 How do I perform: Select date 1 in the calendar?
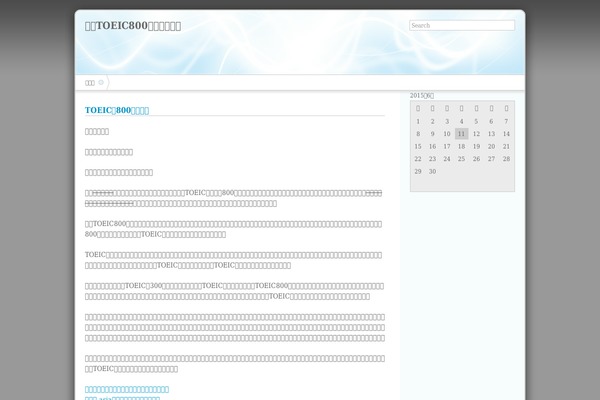pos(418,121)
